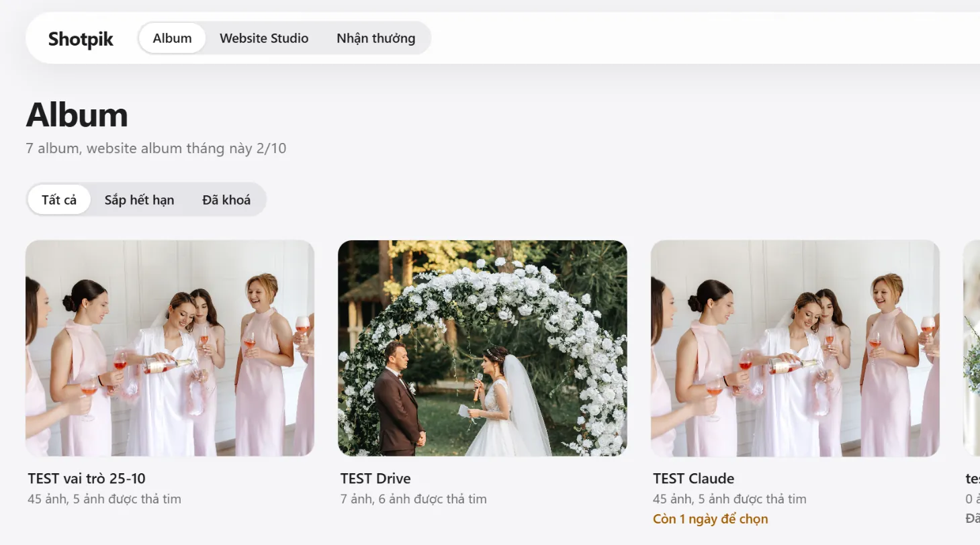Viewport: 980px width, 545px height.
Task: Click the TEST vai trò 25-10 title
Action: point(87,479)
